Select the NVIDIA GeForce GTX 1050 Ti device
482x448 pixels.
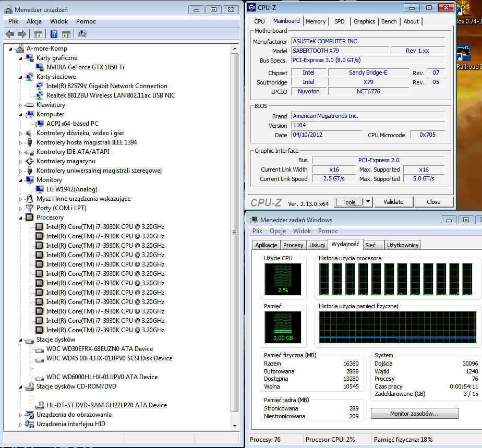pyautogui.click(x=85, y=67)
